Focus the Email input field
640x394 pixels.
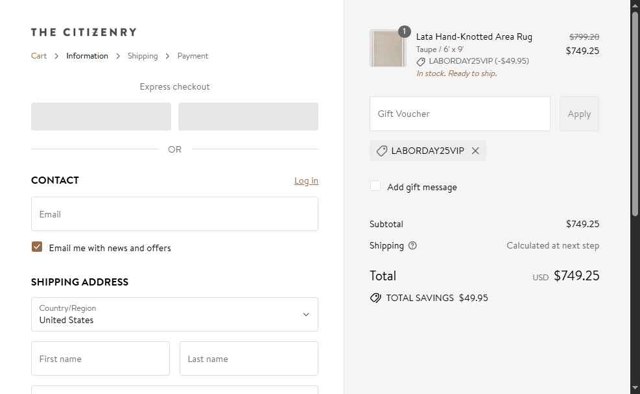tap(175, 214)
